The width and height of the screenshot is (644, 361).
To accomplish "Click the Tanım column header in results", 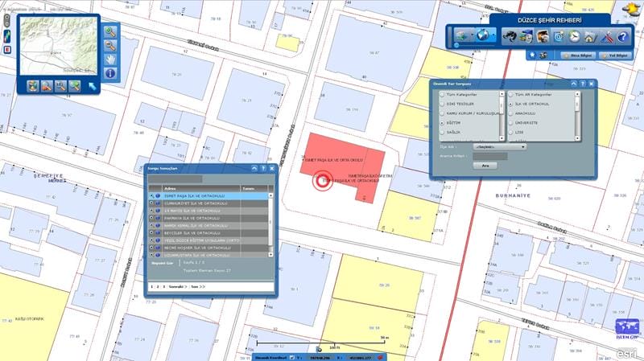I will 254,189.
